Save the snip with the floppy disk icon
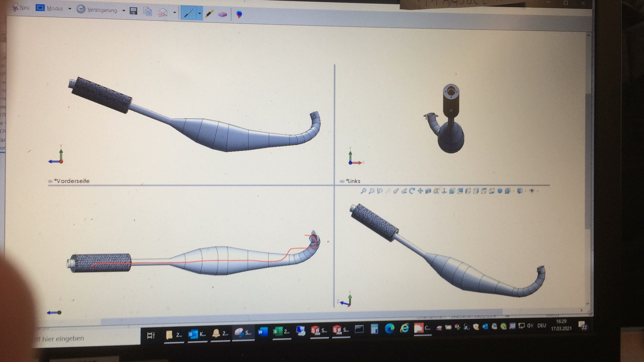The height and width of the screenshot is (362, 644). coord(133,11)
